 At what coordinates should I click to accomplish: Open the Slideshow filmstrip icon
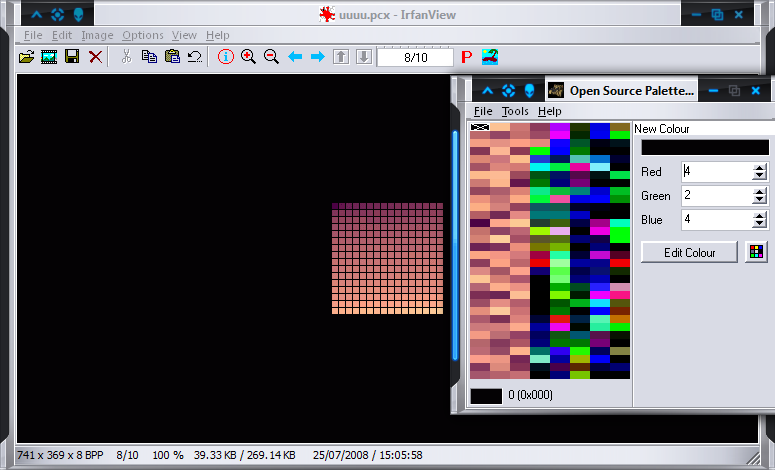(49, 57)
